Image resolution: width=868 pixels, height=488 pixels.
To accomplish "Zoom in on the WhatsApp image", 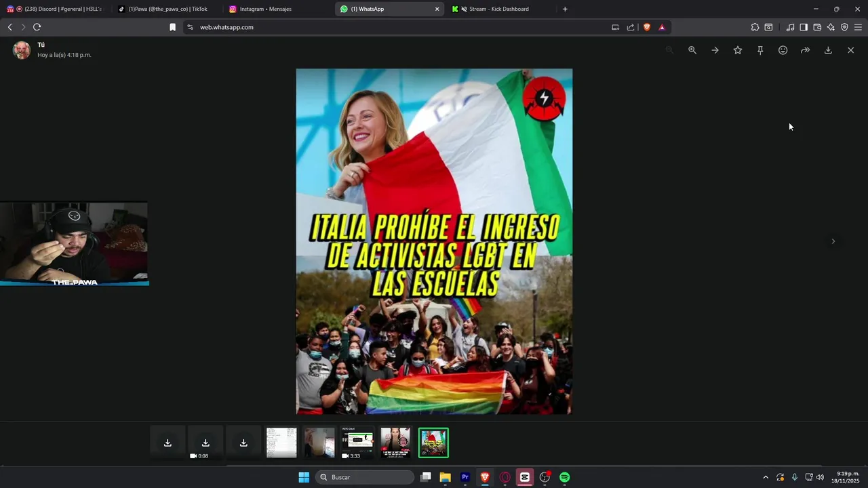I will coord(692,50).
